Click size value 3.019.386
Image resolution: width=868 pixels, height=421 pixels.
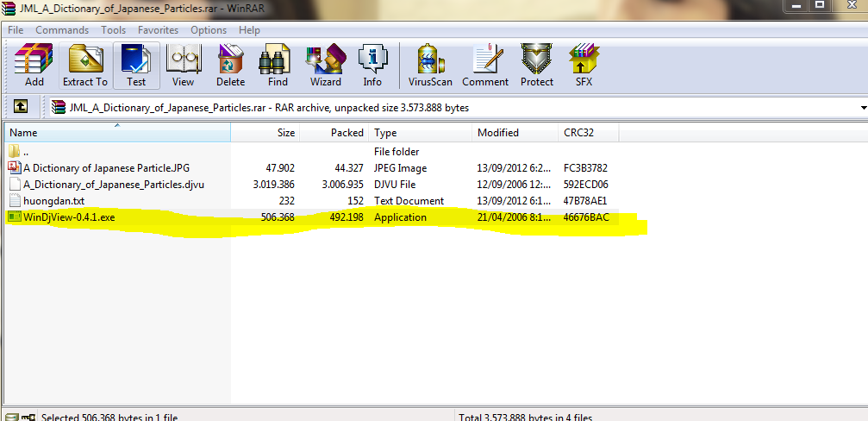[275, 185]
